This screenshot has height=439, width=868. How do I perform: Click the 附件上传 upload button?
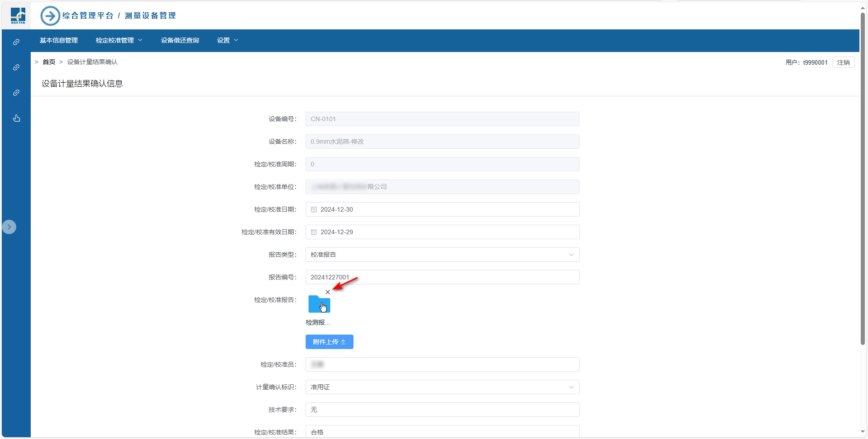pos(329,342)
